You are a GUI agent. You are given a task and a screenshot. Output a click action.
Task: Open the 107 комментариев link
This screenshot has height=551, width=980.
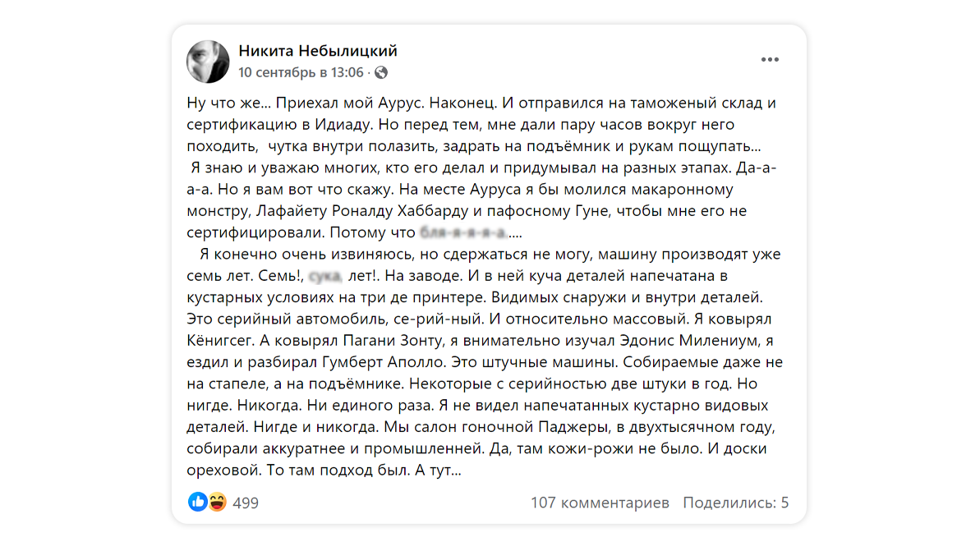tap(600, 503)
